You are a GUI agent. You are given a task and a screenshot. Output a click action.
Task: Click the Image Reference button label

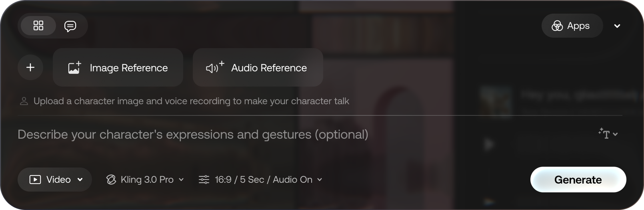click(129, 68)
